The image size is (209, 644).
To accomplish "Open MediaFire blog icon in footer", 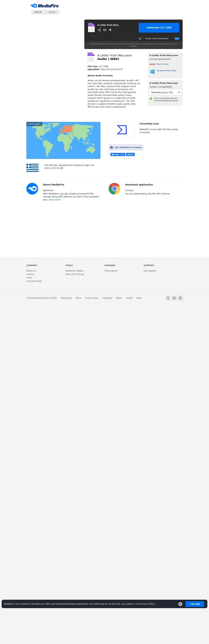I will click(x=180, y=298).
